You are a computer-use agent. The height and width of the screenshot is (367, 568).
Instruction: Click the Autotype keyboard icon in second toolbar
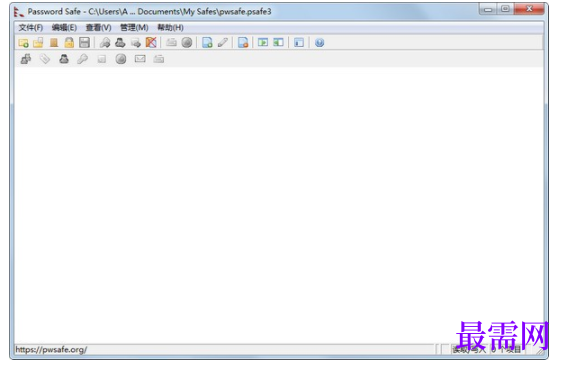pos(159,59)
